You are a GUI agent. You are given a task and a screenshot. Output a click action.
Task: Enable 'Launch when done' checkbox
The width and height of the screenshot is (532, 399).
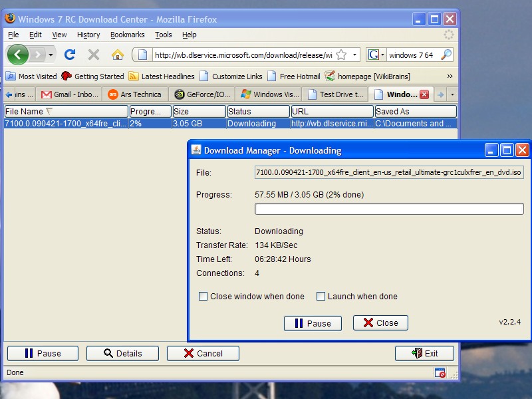point(321,296)
